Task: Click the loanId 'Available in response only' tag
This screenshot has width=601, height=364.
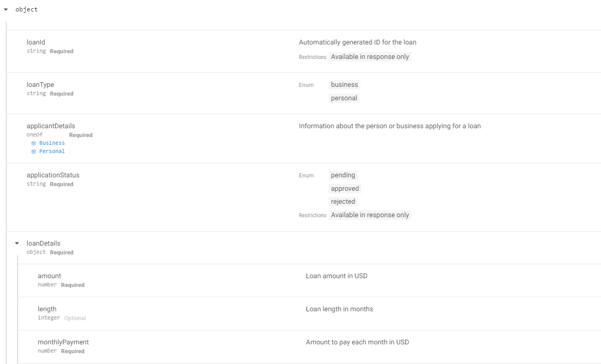Action: [370, 57]
